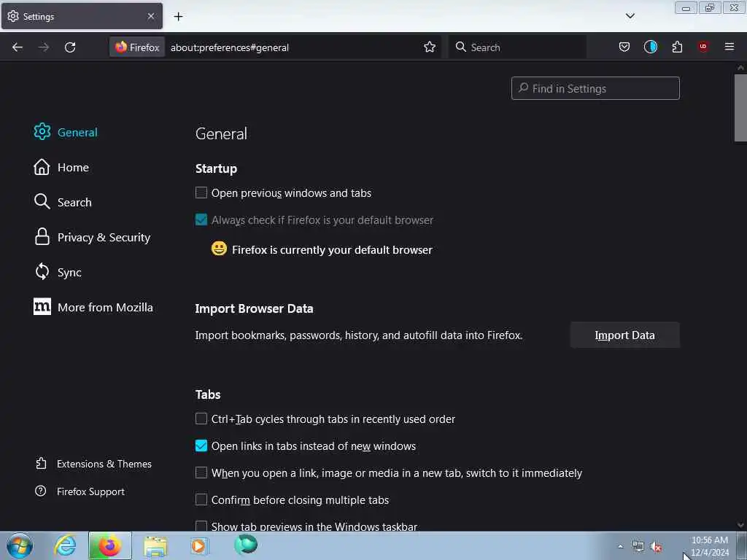The height and width of the screenshot is (560, 747).
Task: Click the Import Data button
Action: tap(624, 335)
